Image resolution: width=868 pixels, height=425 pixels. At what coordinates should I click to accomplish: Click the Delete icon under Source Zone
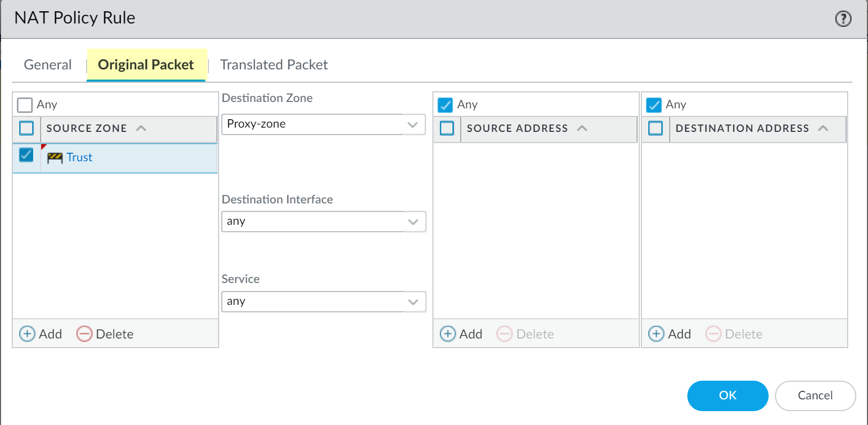coord(84,334)
